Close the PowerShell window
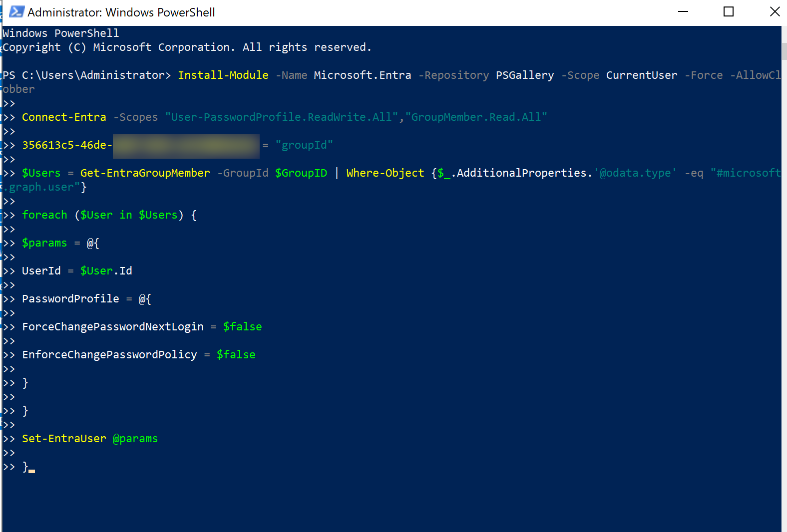 click(775, 11)
